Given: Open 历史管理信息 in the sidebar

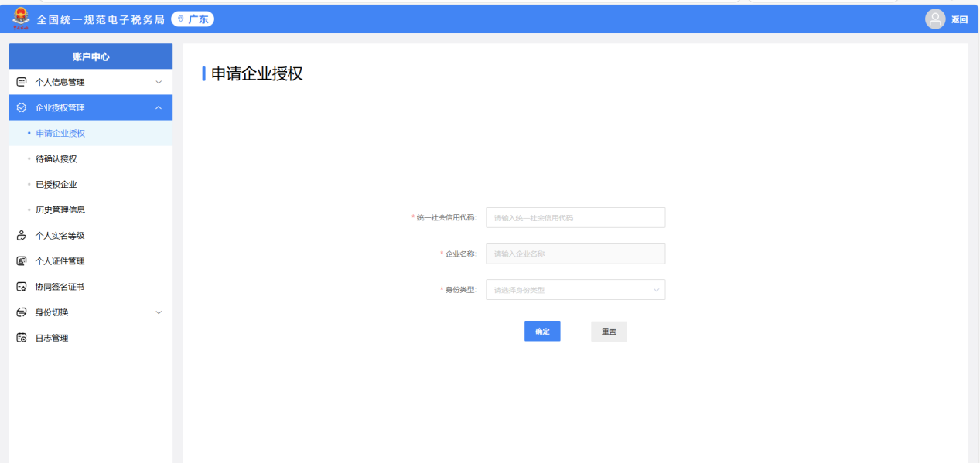Looking at the screenshot, I should [60, 209].
